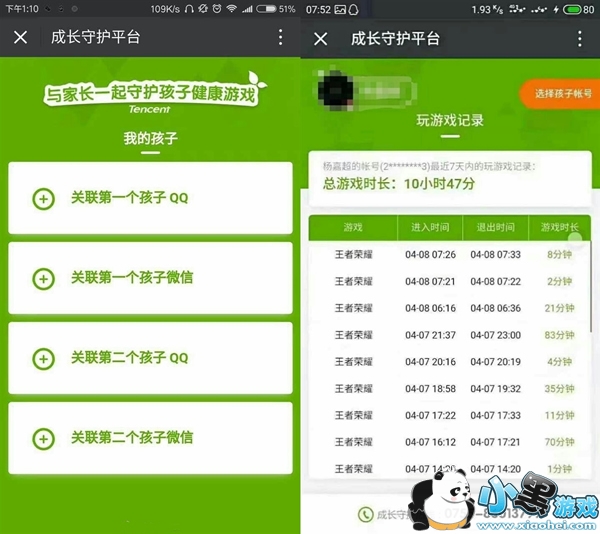Tap entry time 04-07 16:12

(x=430, y=442)
